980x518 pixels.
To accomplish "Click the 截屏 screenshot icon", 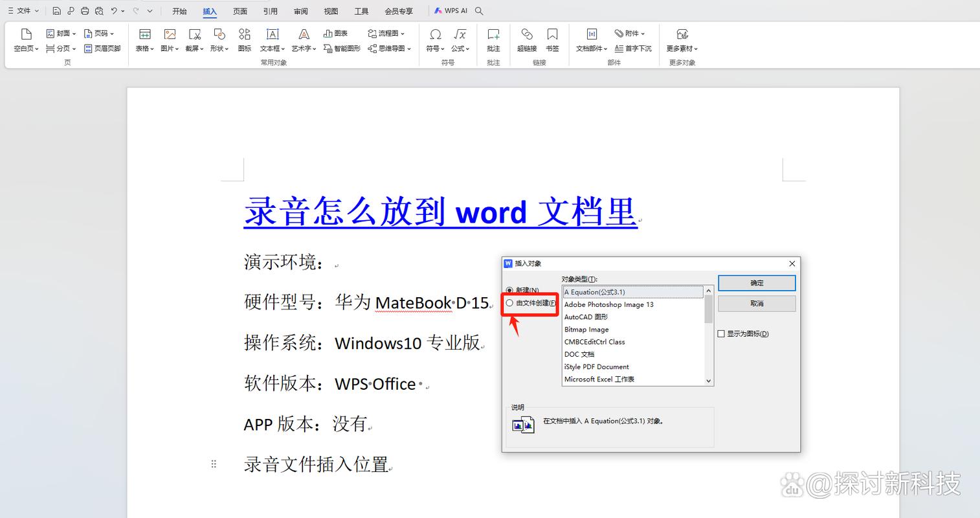I will [194, 34].
